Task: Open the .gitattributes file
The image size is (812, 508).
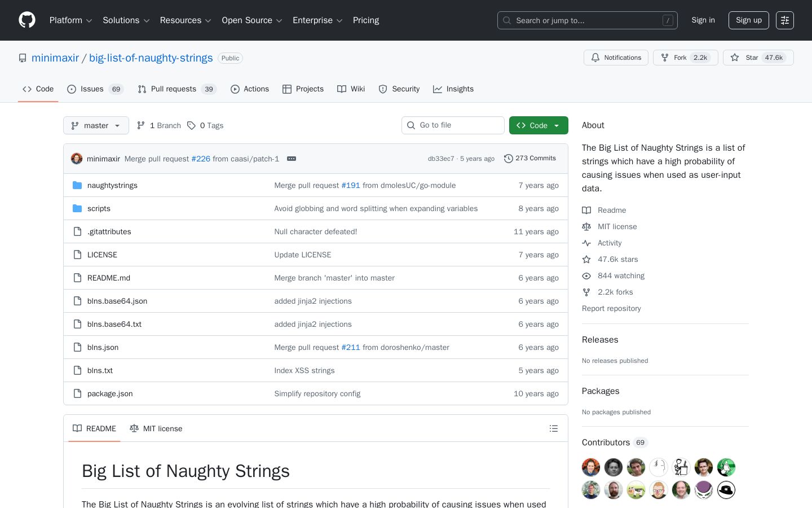Action: pos(109,231)
